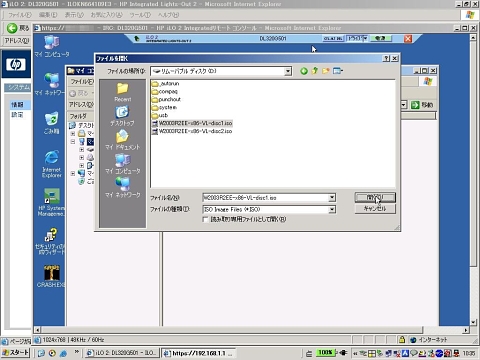Open the ドライブ dropdown on iLO toolbar
Screen dimensions: 480x360
[357, 38]
